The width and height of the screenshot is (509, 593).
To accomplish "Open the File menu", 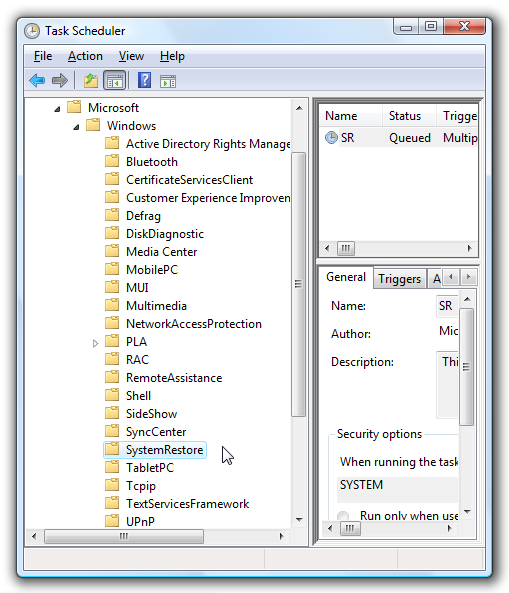I will [x=43, y=56].
